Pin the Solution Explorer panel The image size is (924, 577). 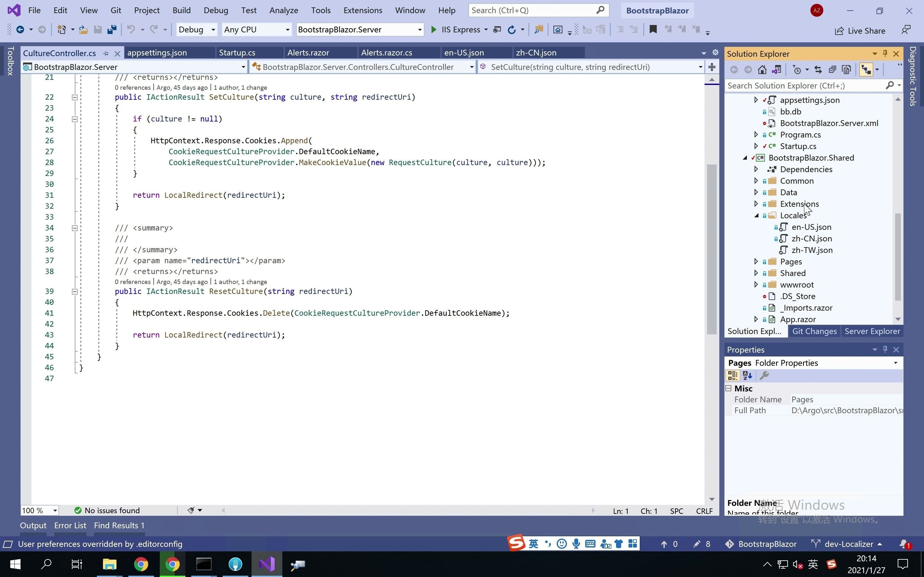(x=885, y=54)
